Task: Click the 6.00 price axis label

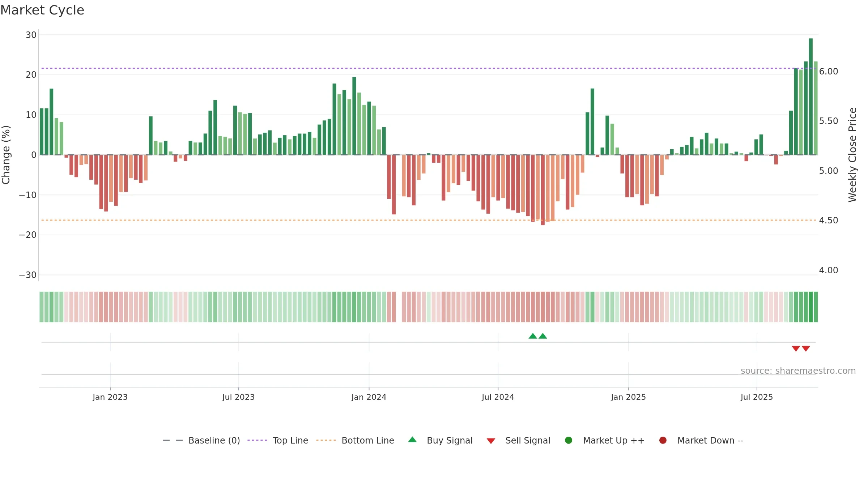Action: [x=829, y=72]
